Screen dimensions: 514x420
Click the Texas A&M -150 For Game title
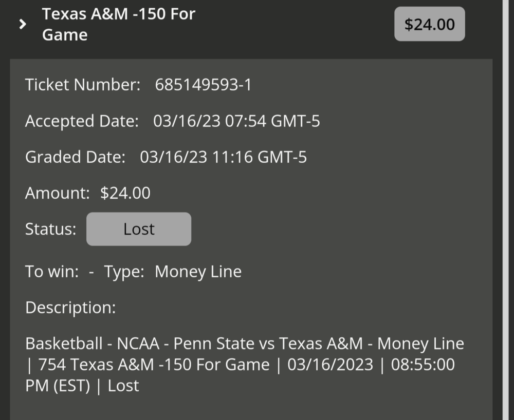[118, 24]
